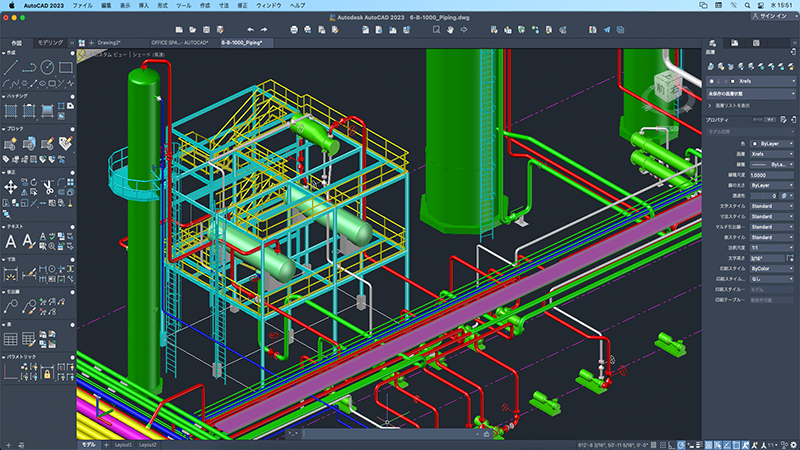Click the share send arrow toolbar icon

(x=607, y=30)
